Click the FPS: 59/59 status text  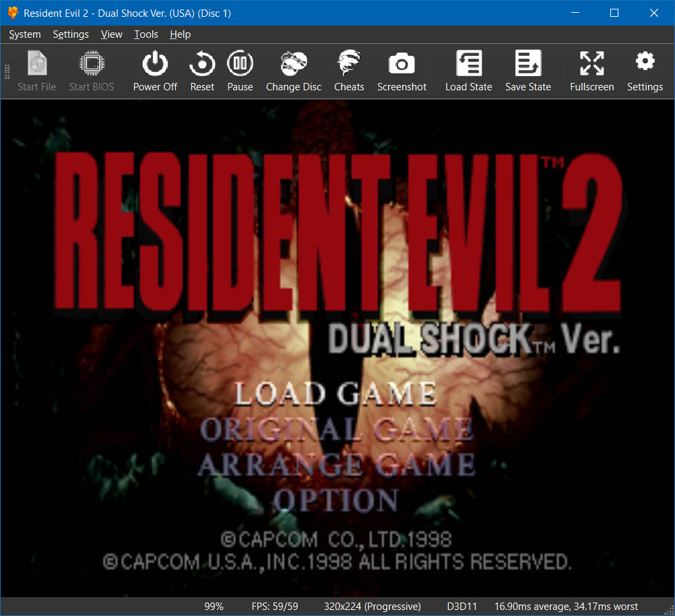(275, 607)
